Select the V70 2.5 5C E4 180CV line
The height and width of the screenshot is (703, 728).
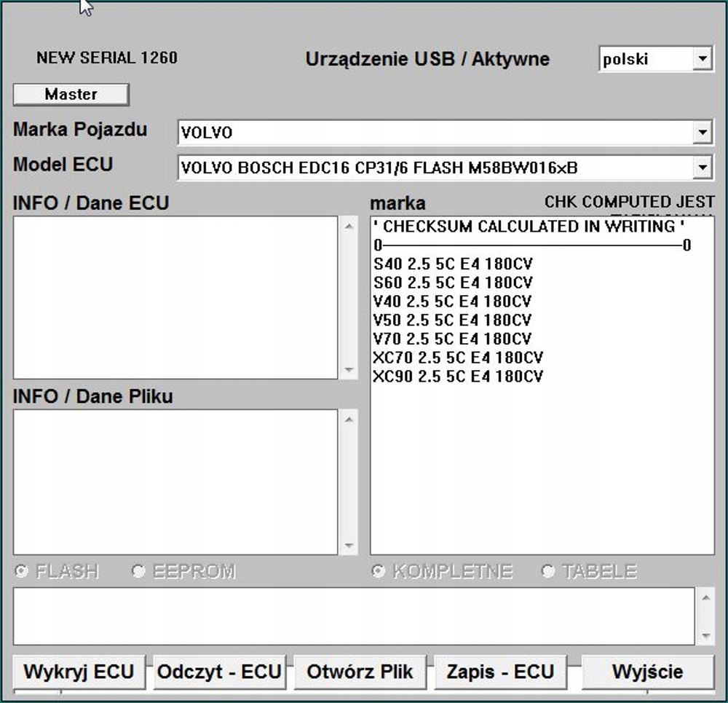click(452, 339)
